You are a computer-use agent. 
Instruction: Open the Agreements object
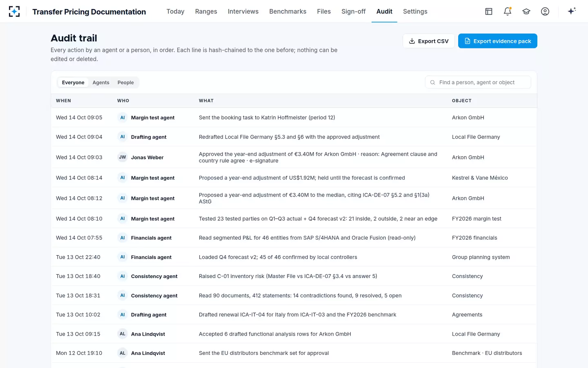[x=467, y=315]
